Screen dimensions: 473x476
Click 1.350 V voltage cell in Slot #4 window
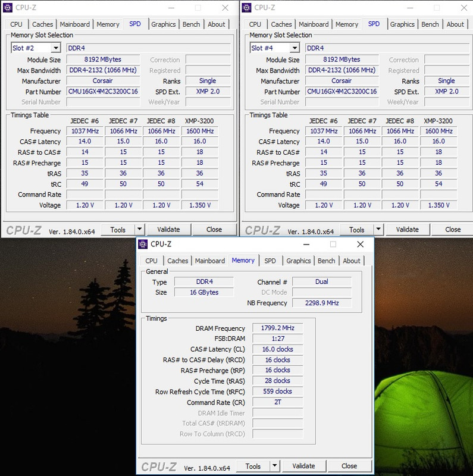click(x=438, y=205)
